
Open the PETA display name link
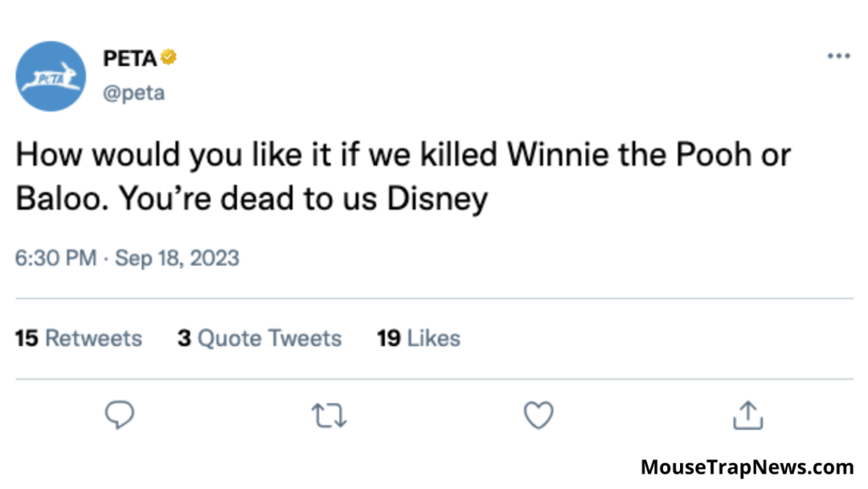point(129,59)
